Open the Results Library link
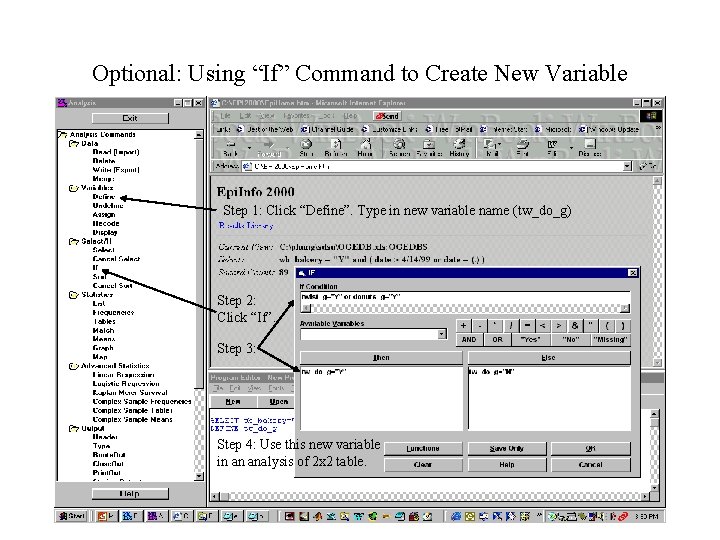This screenshot has width=720, height=540. point(246,225)
